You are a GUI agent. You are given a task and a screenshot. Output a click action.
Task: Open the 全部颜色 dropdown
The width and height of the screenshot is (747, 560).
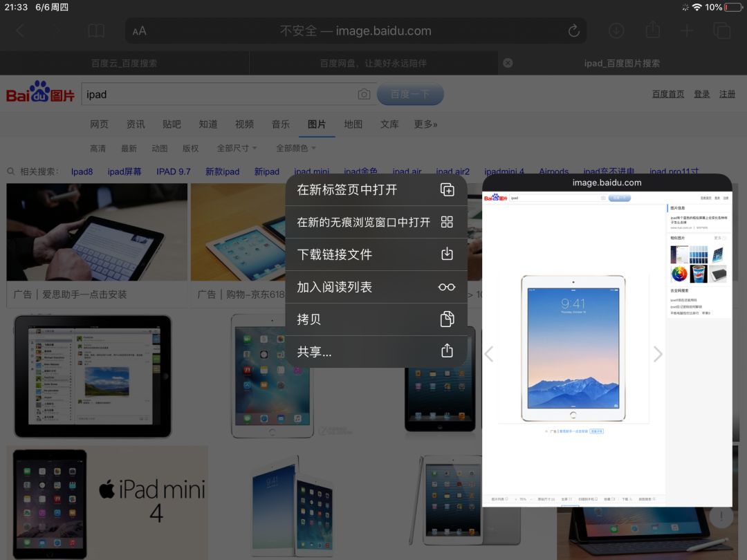coord(296,148)
